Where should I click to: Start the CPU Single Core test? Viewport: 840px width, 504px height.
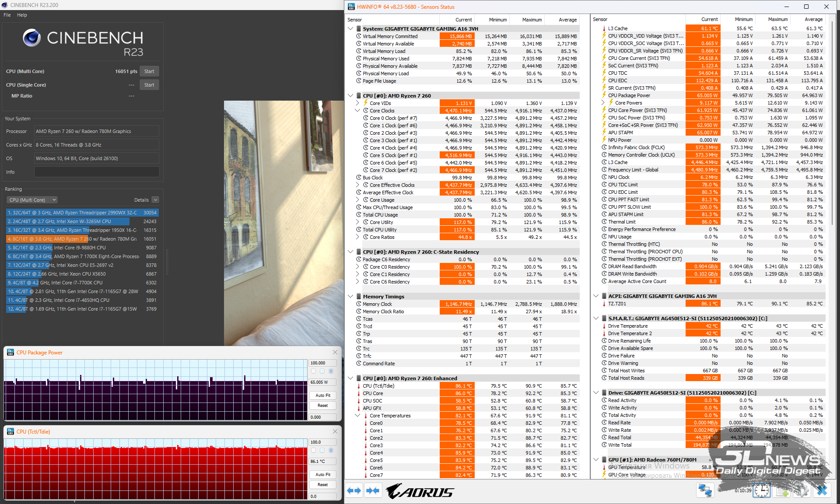(x=149, y=85)
